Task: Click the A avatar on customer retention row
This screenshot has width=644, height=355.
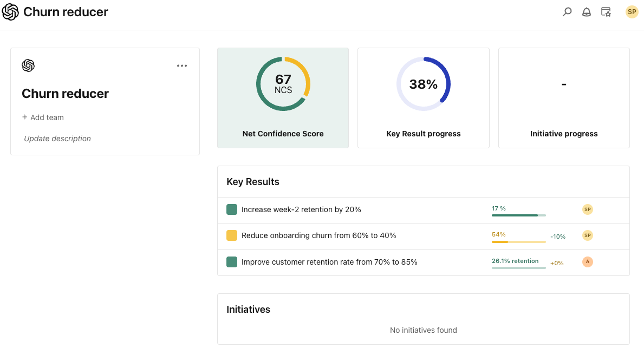Action: tap(588, 262)
